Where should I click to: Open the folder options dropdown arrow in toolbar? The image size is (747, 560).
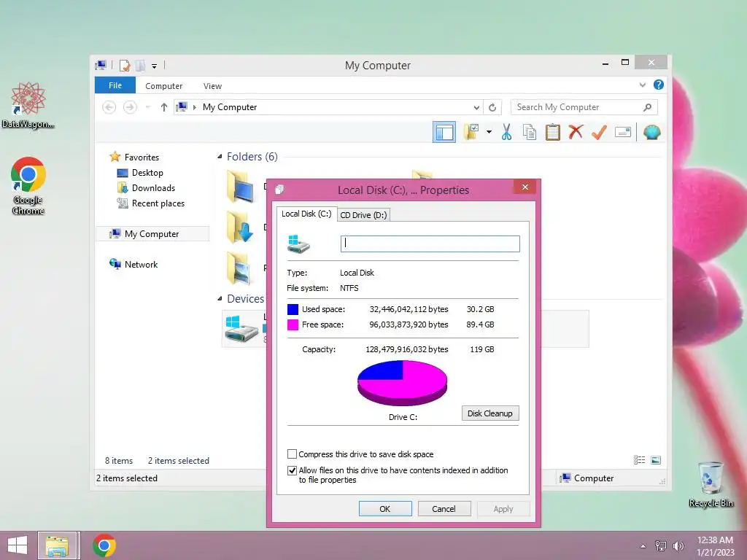(x=489, y=132)
